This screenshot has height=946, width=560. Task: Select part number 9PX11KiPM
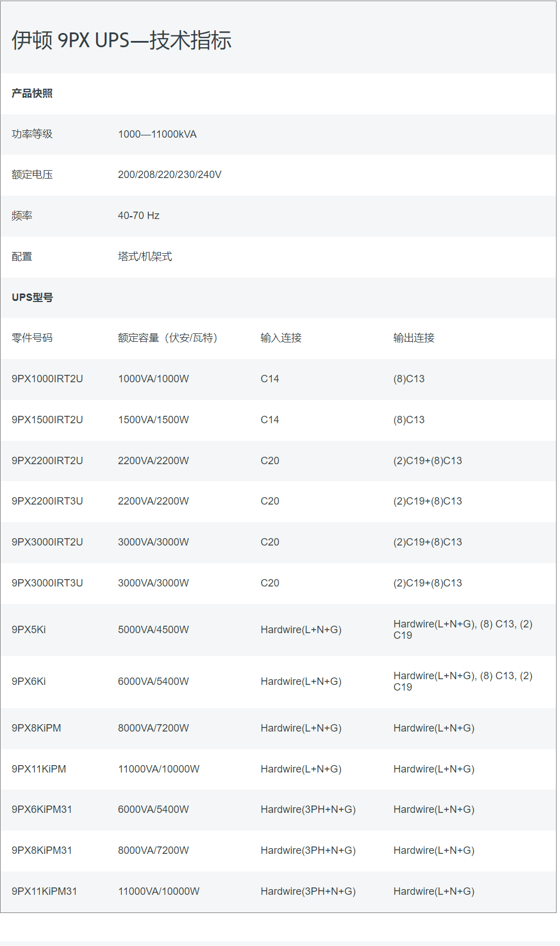(x=39, y=769)
